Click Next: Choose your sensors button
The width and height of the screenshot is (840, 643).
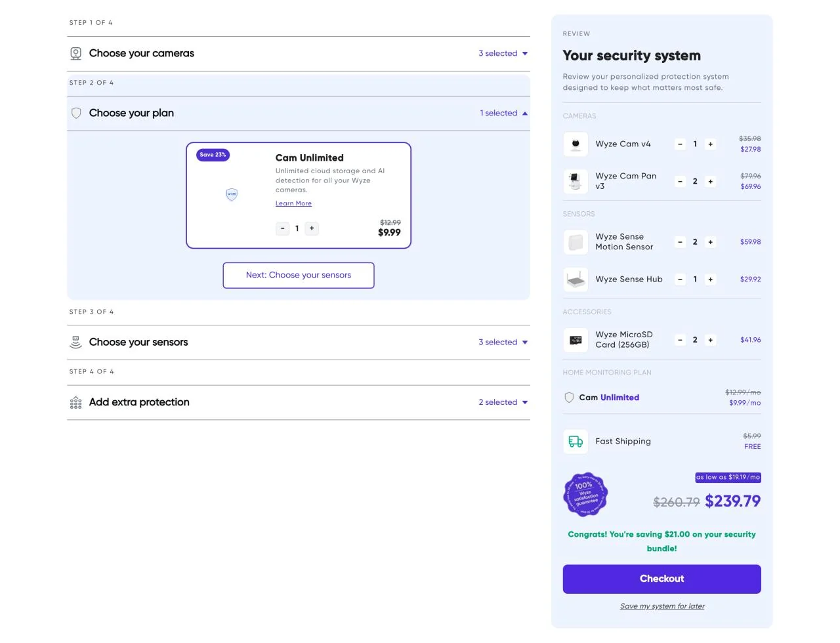pyautogui.click(x=299, y=276)
